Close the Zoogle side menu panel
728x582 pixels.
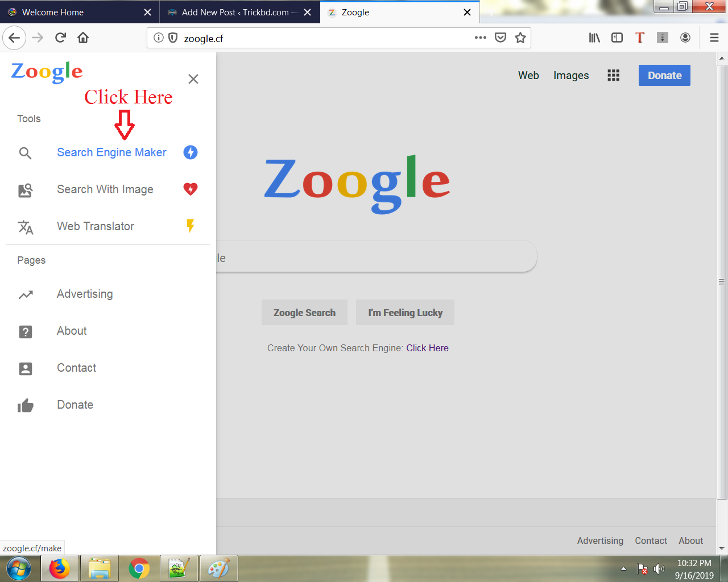[193, 79]
